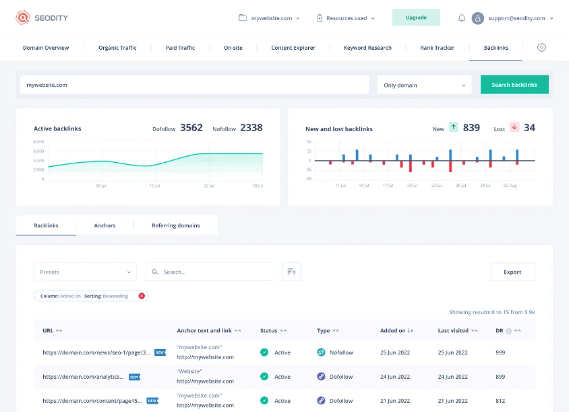Open https://domain.com/content backlink URL
Viewport: 569px width, 412px height.
pyautogui.click(x=92, y=401)
